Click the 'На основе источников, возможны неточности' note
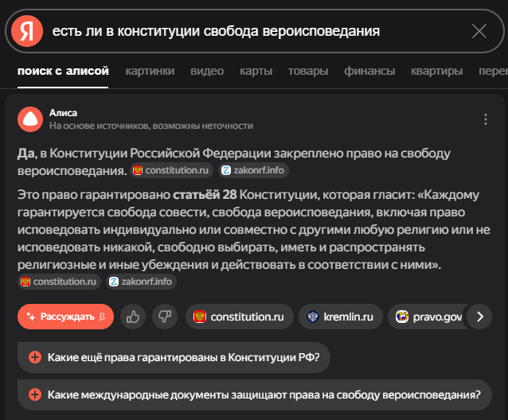This screenshot has width=508, height=420. tap(151, 126)
